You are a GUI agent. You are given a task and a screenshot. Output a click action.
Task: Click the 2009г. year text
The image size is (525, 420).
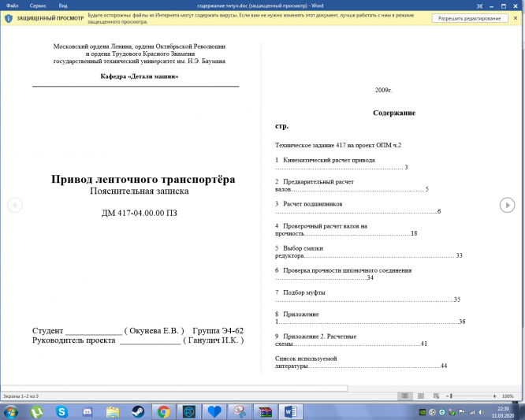point(384,90)
